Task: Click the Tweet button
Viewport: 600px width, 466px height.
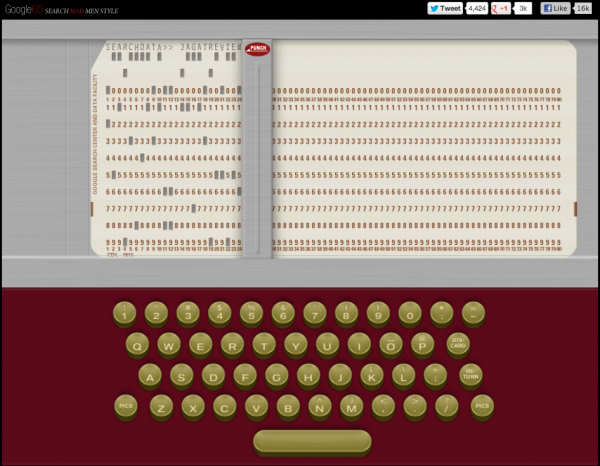Action: point(445,8)
